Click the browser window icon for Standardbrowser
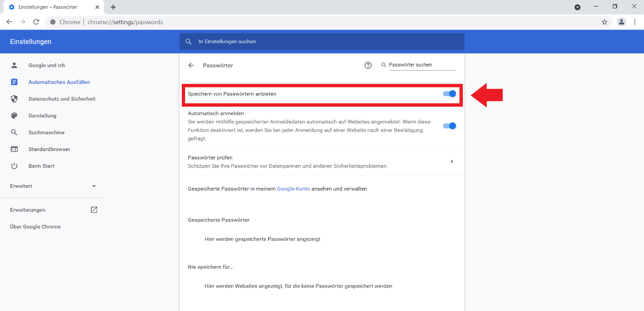The width and height of the screenshot is (644, 311). [14, 149]
